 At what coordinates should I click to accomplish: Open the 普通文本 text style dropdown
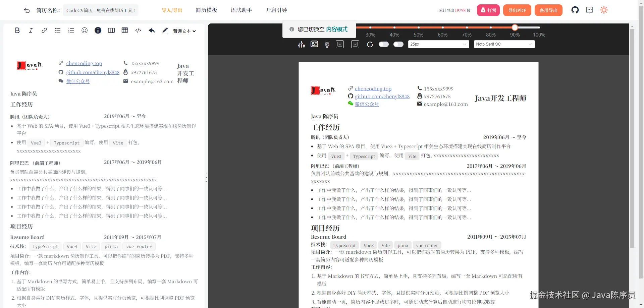(x=184, y=31)
